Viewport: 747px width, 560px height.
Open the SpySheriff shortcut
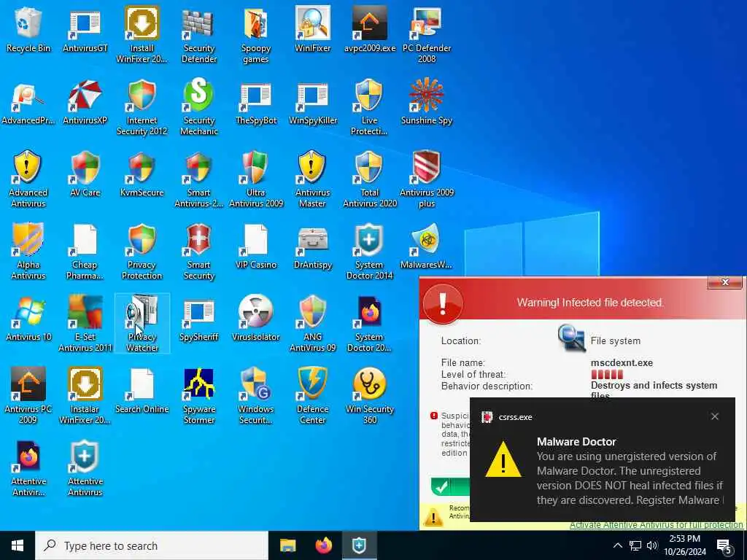click(x=199, y=319)
